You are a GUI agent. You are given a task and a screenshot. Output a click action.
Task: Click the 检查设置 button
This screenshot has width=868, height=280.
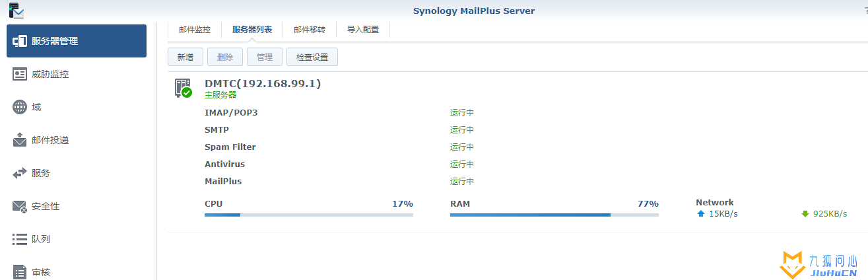click(x=312, y=57)
